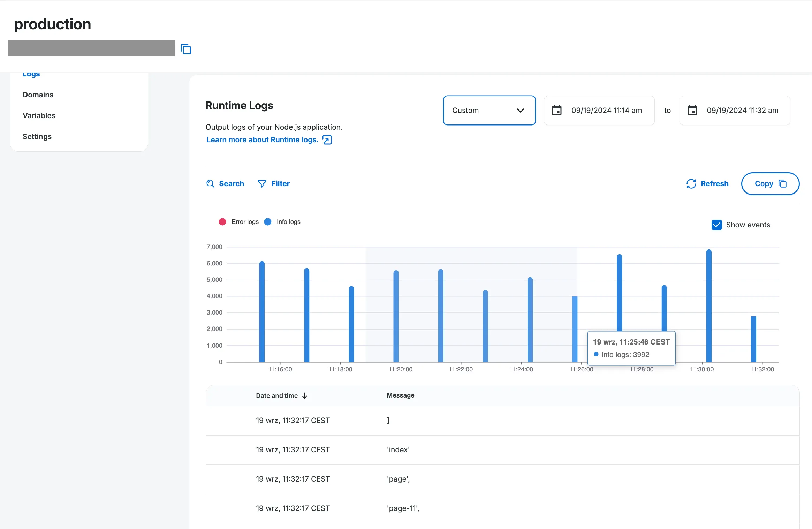Open Settings from the sidebar

point(37,136)
